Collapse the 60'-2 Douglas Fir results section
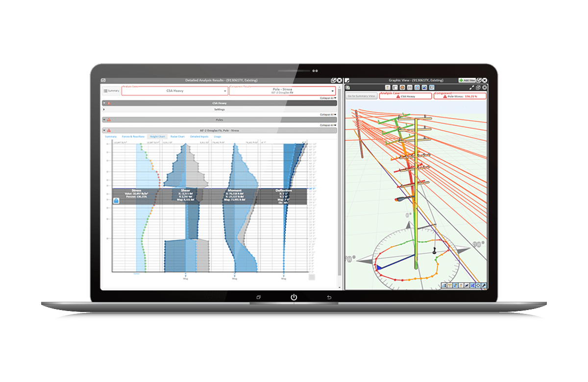The width and height of the screenshot is (588, 382). [104, 131]
